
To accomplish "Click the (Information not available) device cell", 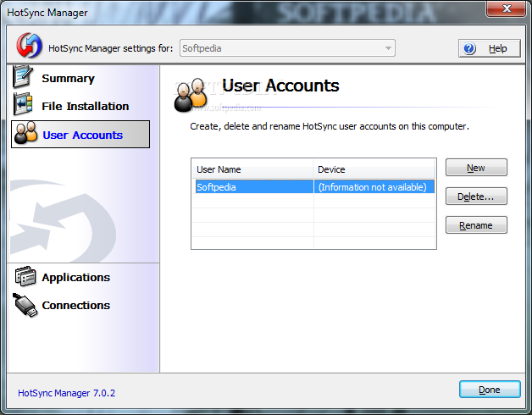I will click(374, 187).
